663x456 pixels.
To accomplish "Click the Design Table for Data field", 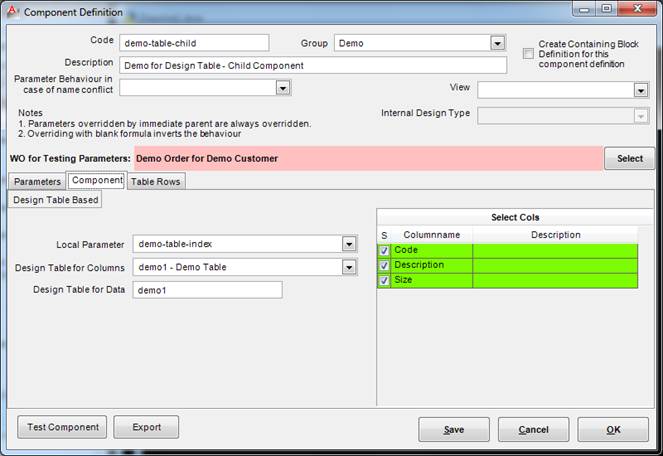I will pos(208,290).
